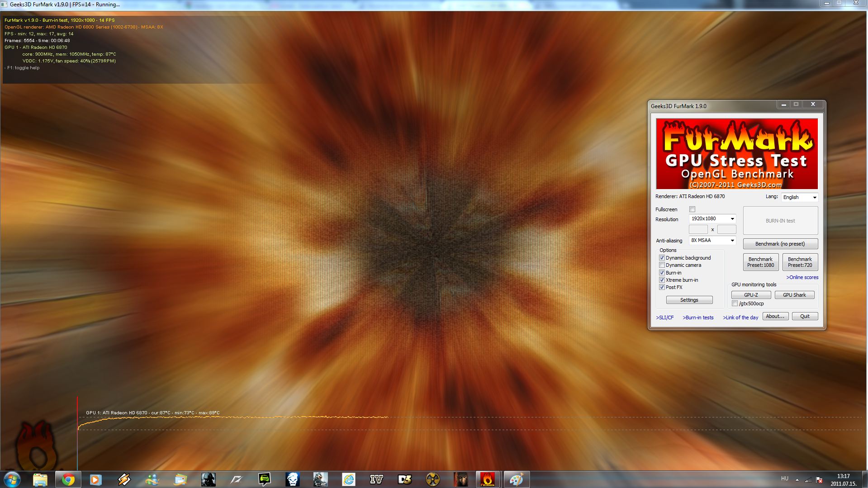Open Windows Live Messenger taskbar icon
Screen dimensions: 868x488
click(x=152, y=479)
